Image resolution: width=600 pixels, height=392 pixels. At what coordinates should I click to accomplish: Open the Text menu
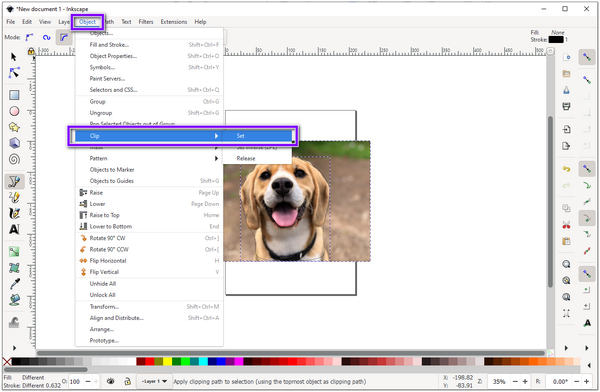126,22
